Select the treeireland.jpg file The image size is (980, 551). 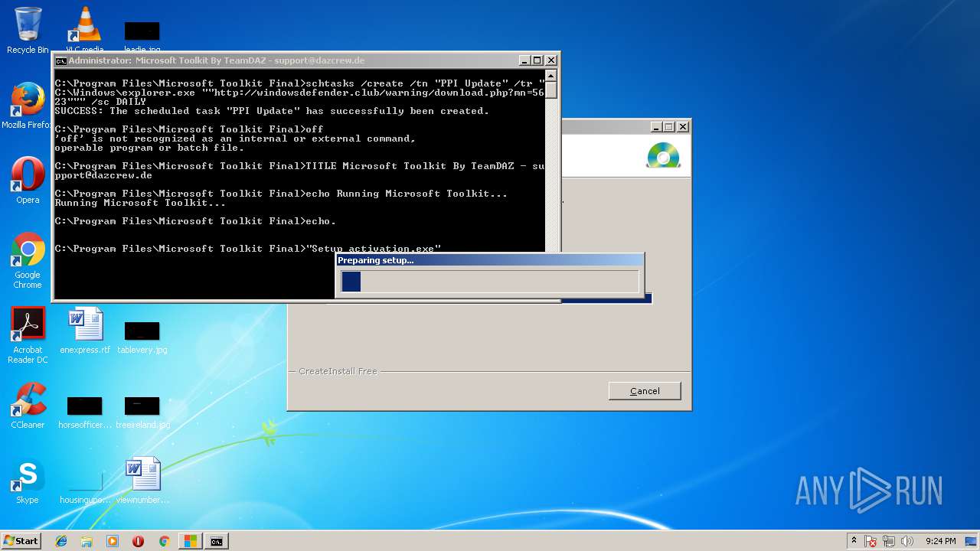(x=142, y=412)
